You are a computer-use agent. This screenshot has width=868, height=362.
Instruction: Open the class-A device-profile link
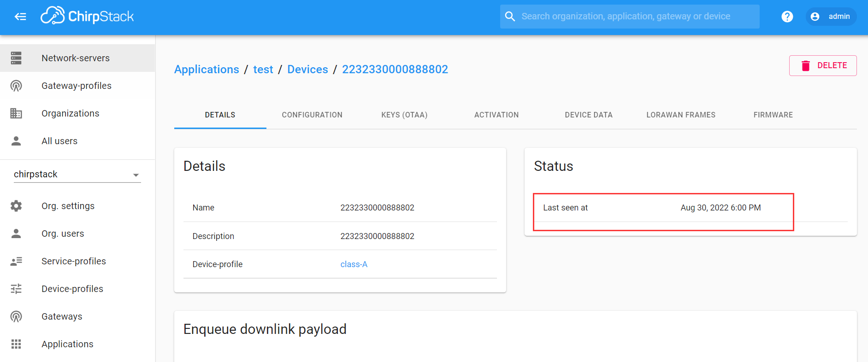coord(354,264)
